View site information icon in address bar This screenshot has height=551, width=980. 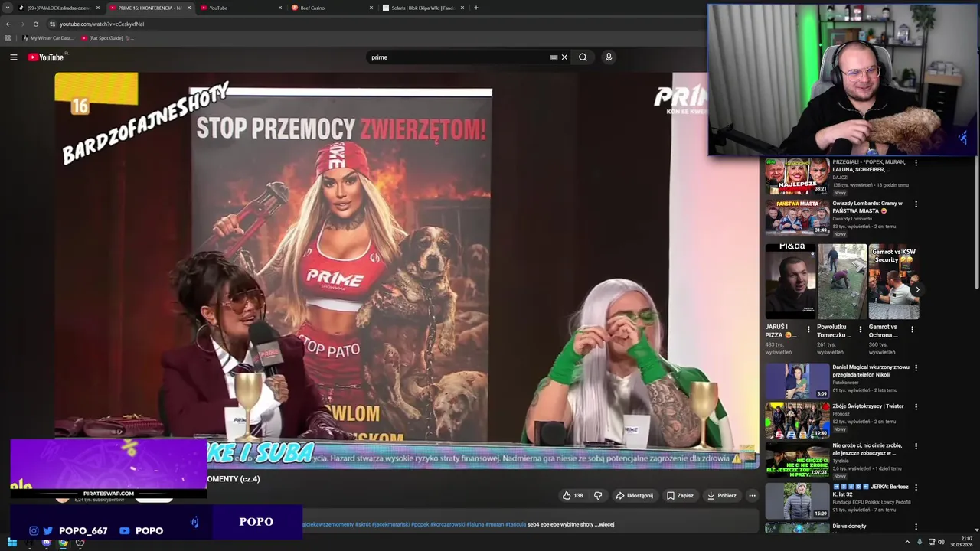click(x=52, y=24)
